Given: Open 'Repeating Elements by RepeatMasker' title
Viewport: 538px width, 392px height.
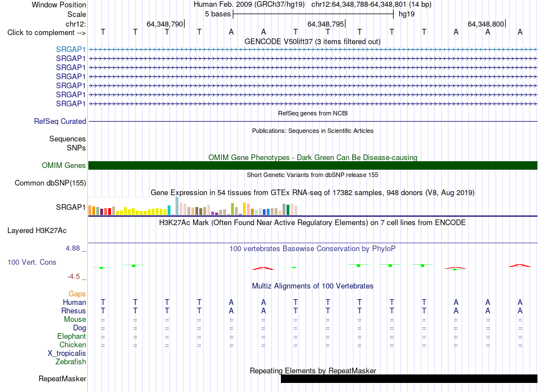Looking at the screenshot, I should pos(313,371).
